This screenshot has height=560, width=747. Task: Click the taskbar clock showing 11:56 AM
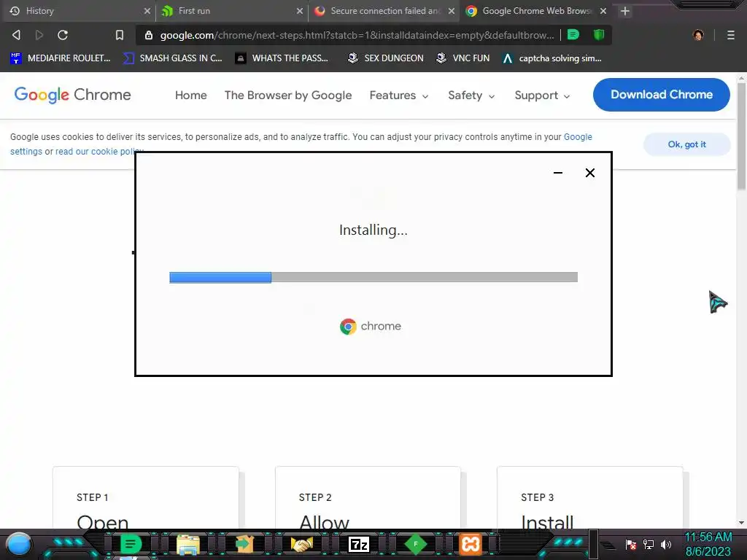click(x=708, y=544)
